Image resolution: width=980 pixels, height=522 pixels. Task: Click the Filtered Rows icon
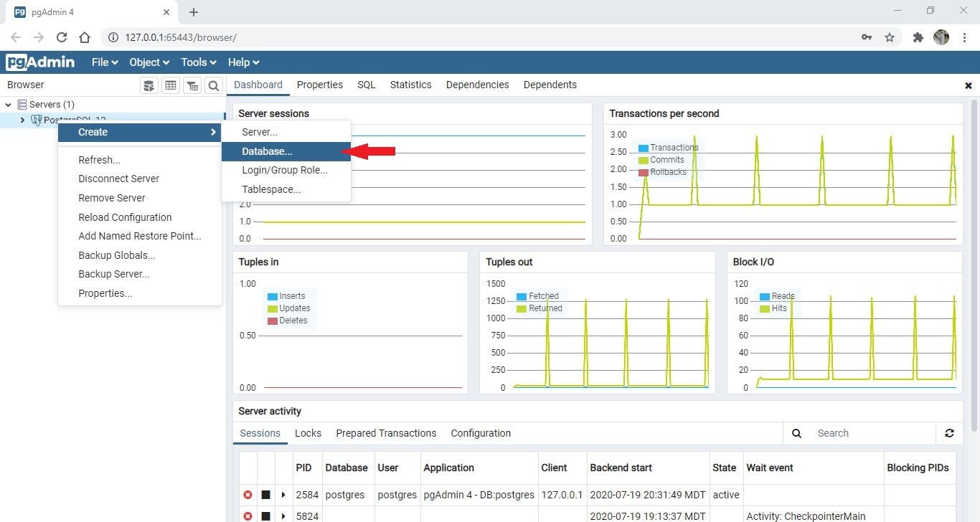tap(192, 86)
